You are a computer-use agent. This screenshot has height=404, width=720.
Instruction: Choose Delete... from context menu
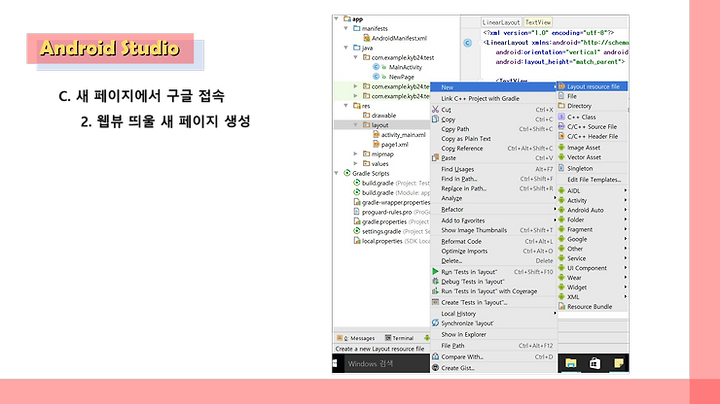494,261
